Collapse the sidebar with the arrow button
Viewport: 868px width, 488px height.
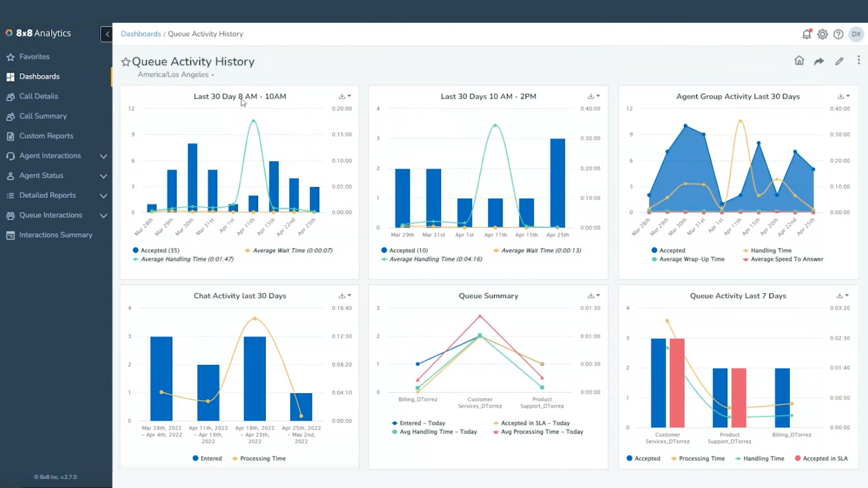(x=107, y=34)
